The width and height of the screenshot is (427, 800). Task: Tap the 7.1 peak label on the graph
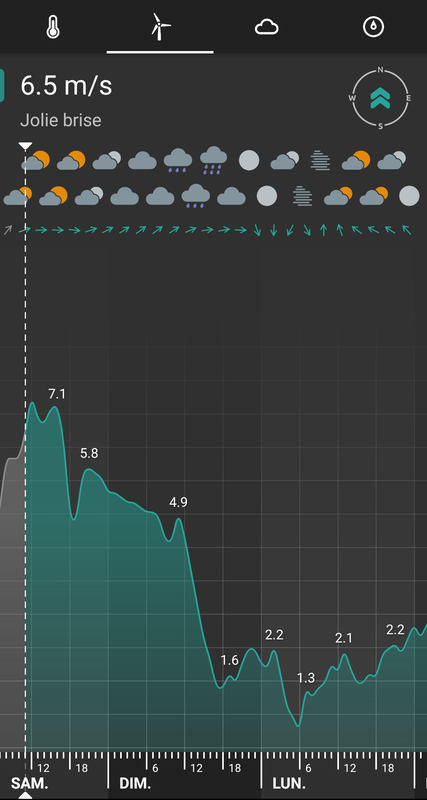tap(57, 394)
